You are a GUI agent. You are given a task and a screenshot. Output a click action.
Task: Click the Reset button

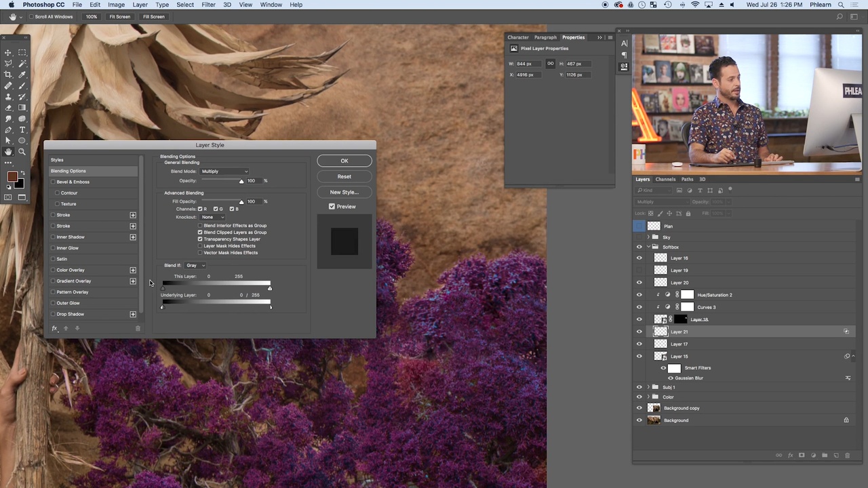[344, 176]
